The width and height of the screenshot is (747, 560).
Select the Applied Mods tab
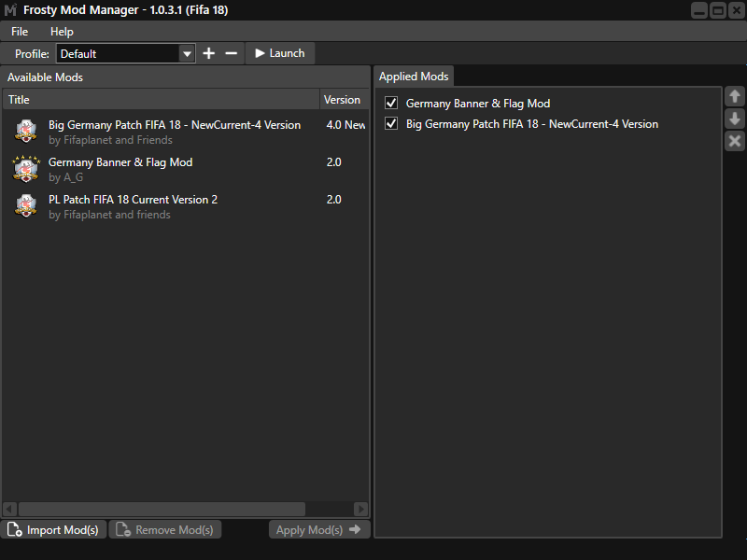coord(414,77)
